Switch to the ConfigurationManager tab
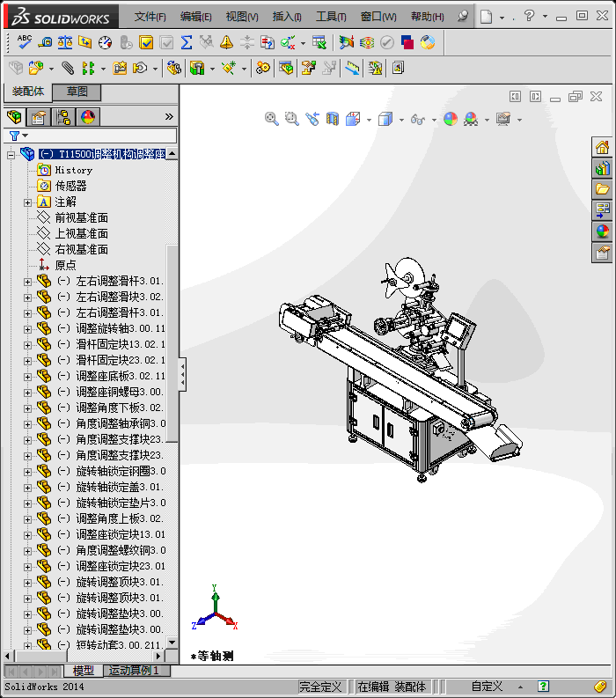The width and height of the screenshot is (616, 698). click(x=63, y=118)
